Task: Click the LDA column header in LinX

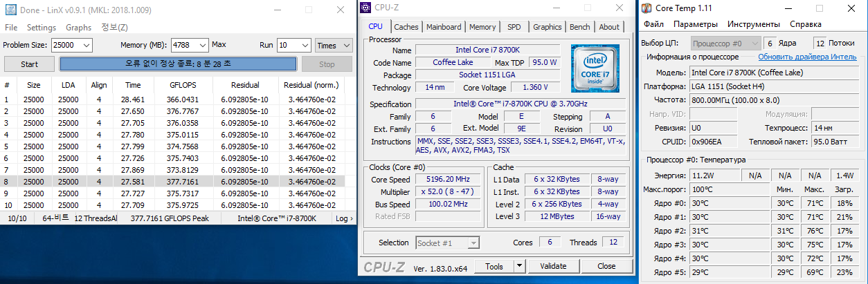Action: pos(69,85)
